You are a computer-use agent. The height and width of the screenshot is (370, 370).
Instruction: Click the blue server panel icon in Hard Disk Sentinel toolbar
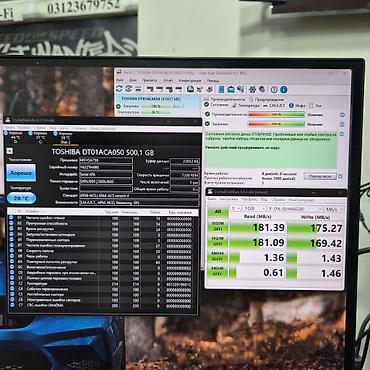click(x=221, y=89)
